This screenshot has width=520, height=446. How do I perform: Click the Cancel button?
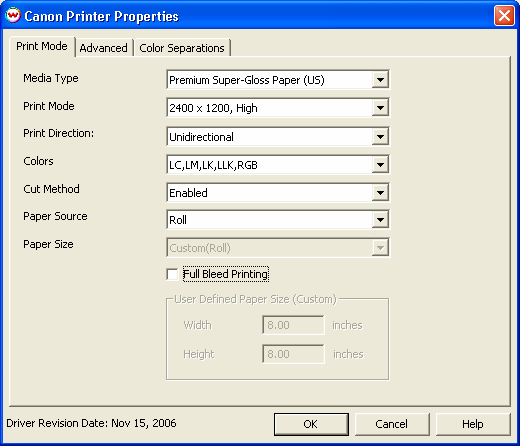[392, 424]
